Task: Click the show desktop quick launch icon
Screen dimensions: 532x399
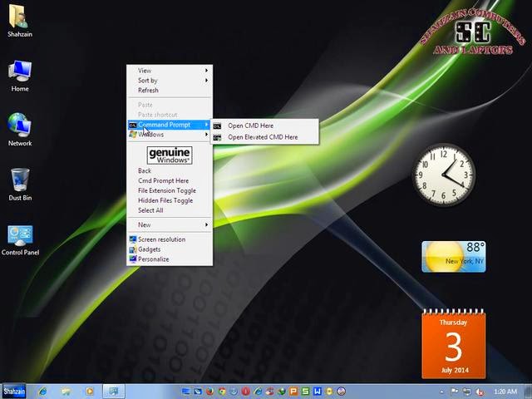Action: point(186,392)
